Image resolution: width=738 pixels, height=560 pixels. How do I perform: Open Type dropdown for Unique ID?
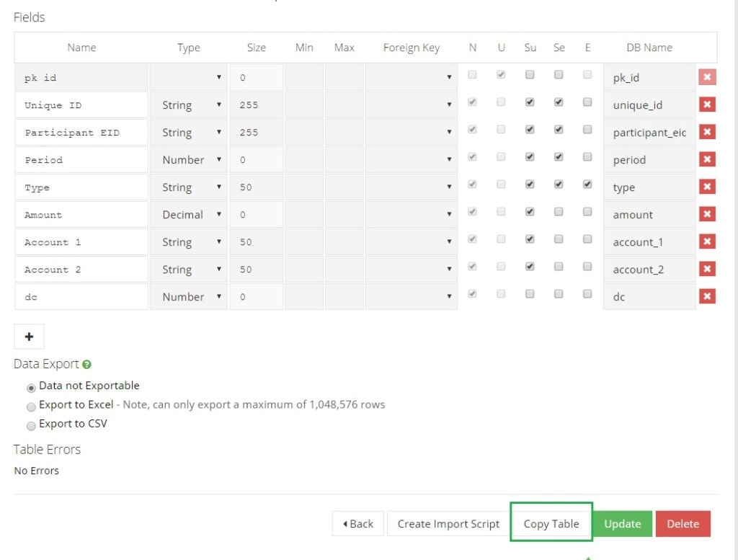[188, 105]
